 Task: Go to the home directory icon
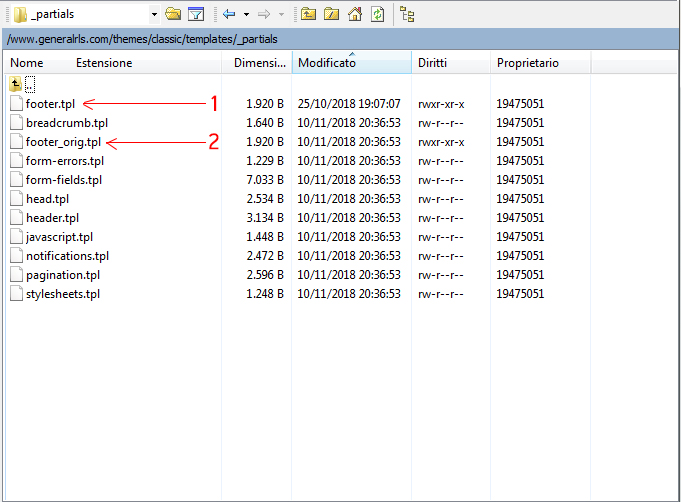[355, 14]
